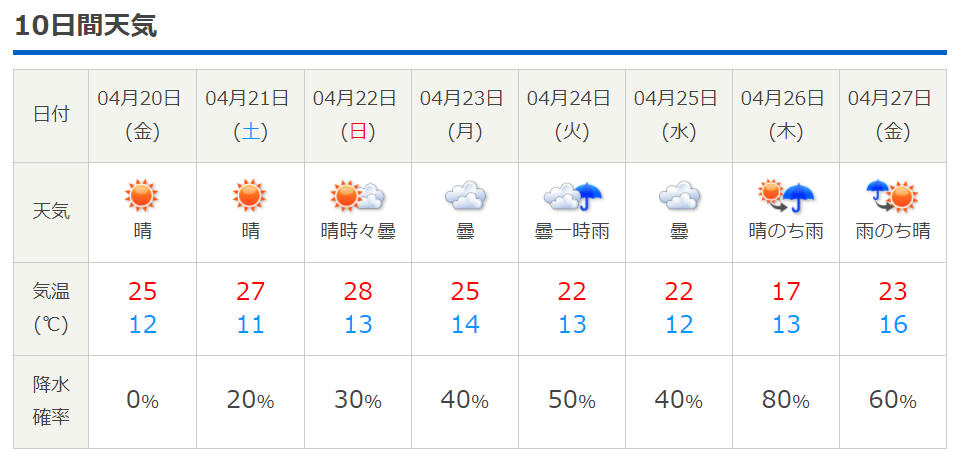Select the 04月21日 (土) date header
This screenshot has width=965, height=460.
250,116
